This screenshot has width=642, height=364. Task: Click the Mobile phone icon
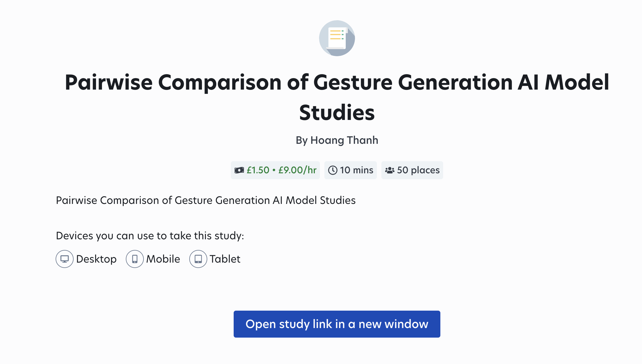pos(135,259)
